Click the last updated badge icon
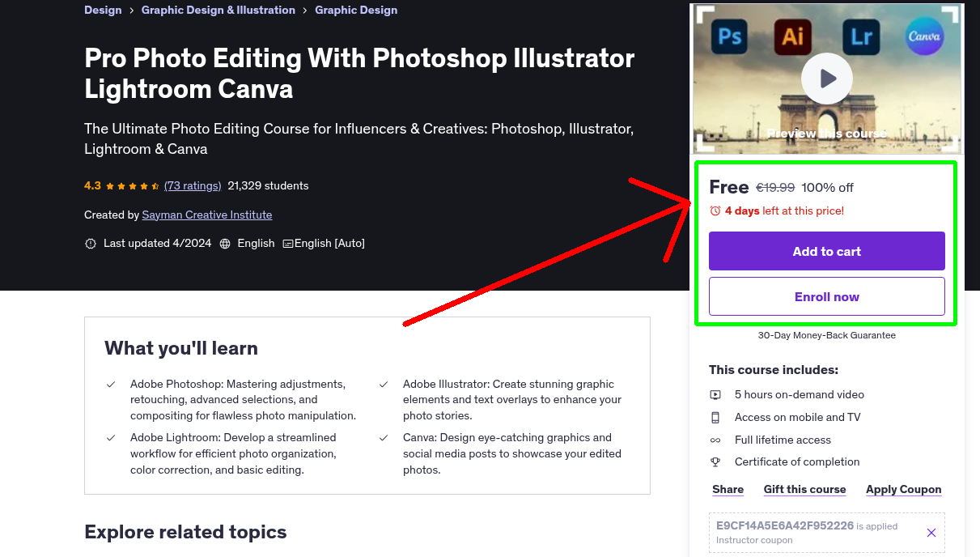 tap(91, 244)
